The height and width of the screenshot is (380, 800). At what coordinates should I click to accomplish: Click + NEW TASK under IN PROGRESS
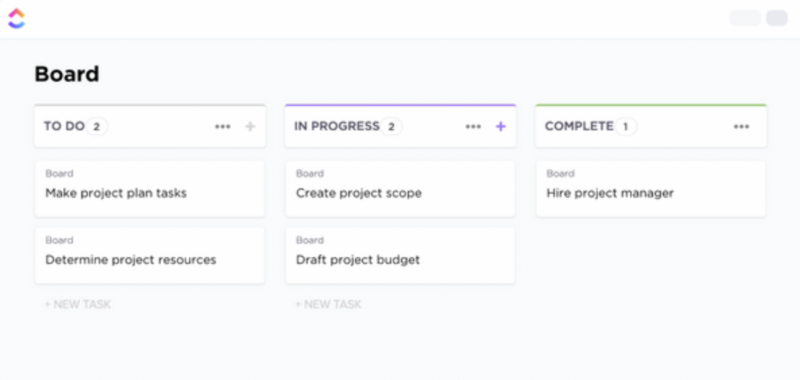328,305
